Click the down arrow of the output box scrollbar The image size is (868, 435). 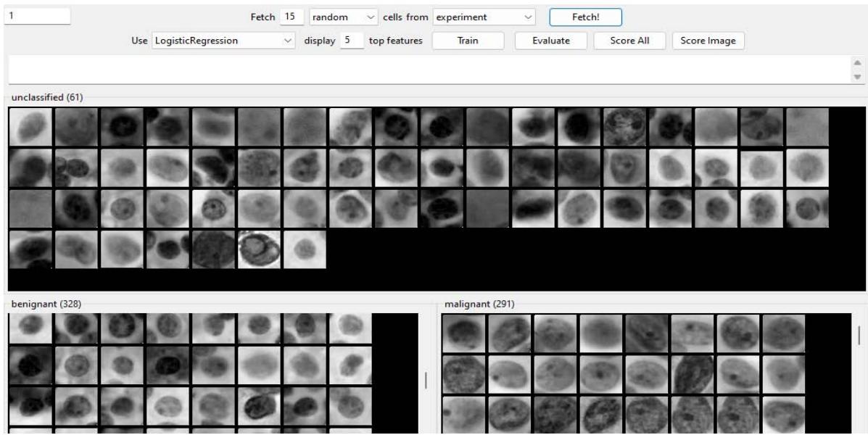pyautogui.click(x=859, y=76)
